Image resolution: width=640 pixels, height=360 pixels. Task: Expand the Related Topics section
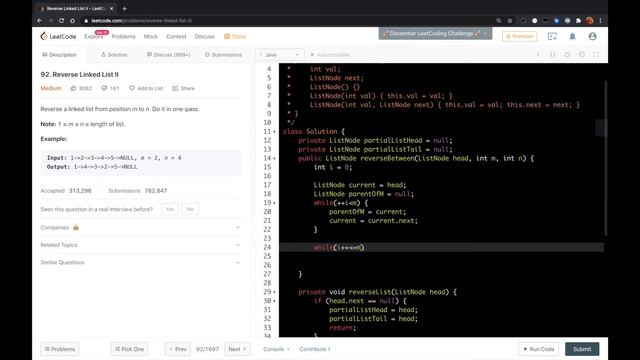(140, 245)
